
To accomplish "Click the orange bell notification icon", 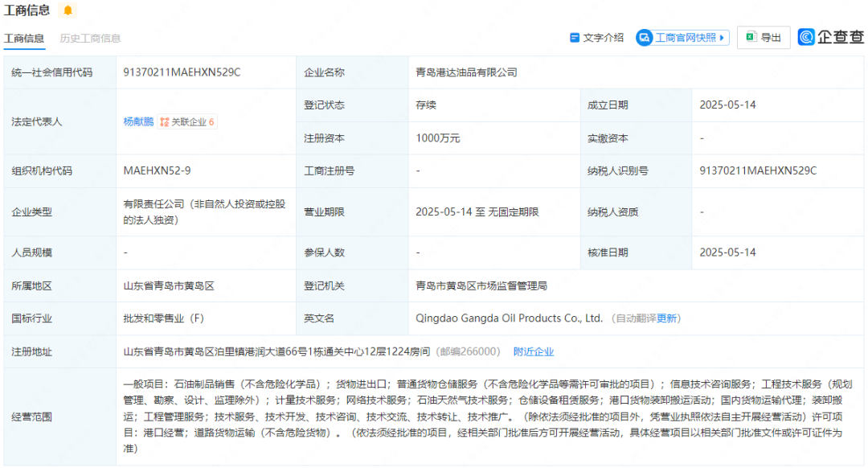I will click(68, 10).
